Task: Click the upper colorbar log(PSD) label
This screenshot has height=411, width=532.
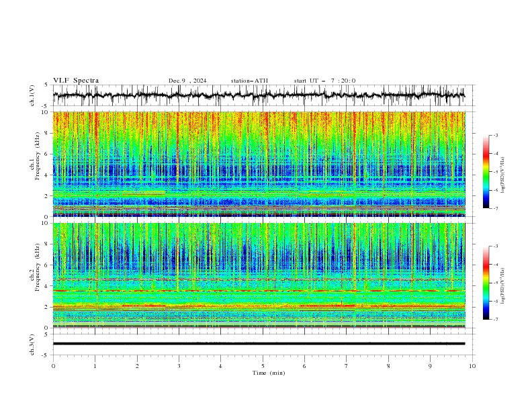Action: tap(503, 175)
